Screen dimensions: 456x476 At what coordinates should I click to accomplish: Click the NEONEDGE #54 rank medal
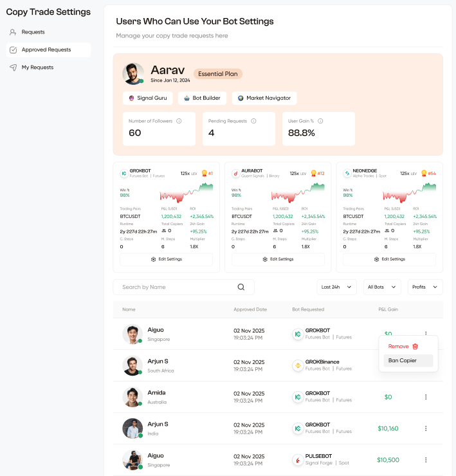point(424,173)
